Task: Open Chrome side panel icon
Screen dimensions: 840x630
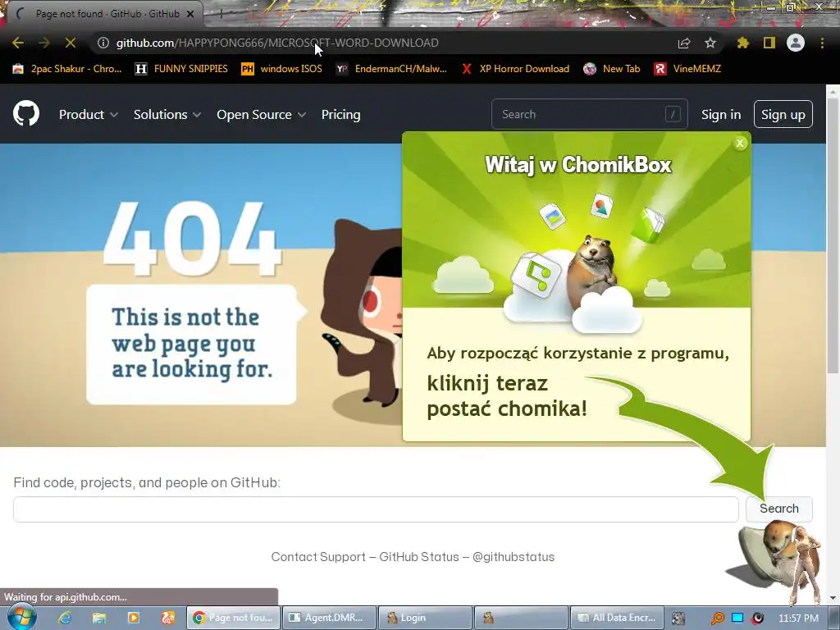Action: point(769,43)
